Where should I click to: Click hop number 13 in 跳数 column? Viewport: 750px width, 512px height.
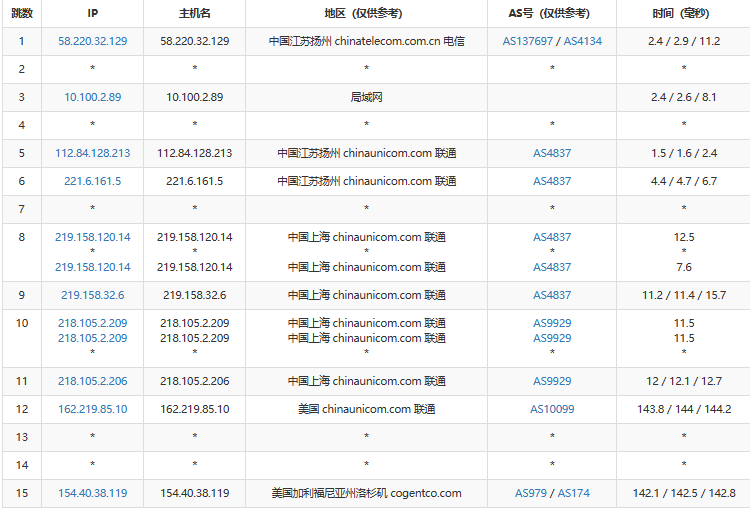tap(22, 437)
